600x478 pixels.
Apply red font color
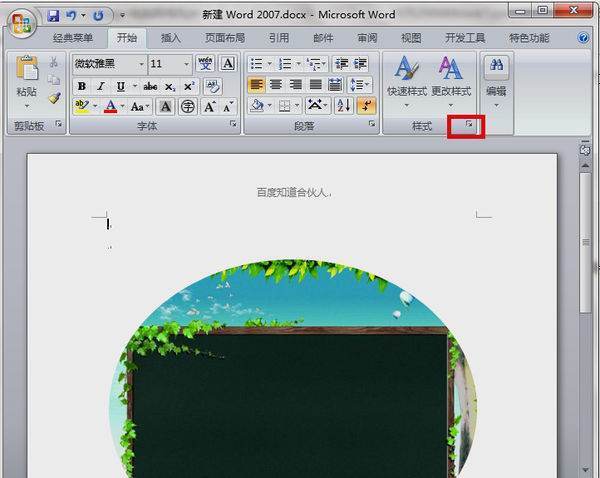(x=111, y=106)
